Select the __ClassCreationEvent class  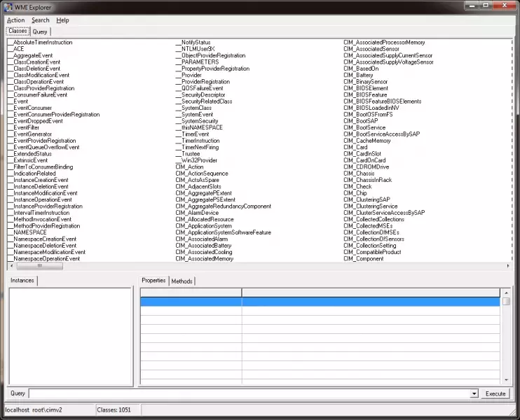coord(34,62)
